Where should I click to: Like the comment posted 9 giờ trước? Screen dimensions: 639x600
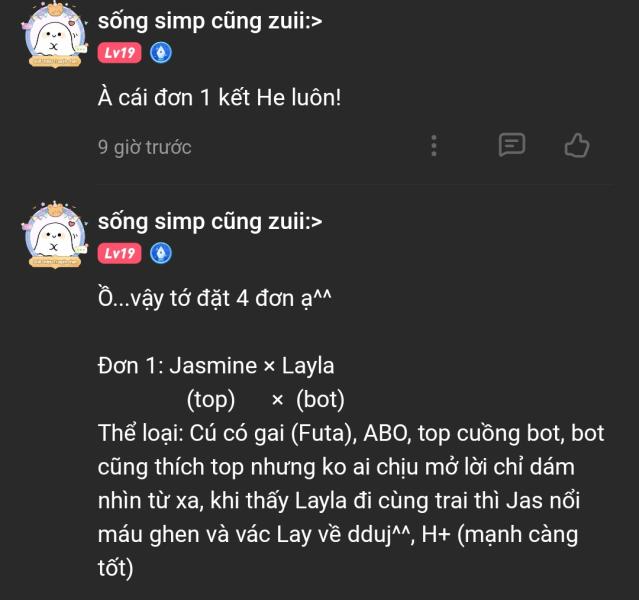(577, 146)
